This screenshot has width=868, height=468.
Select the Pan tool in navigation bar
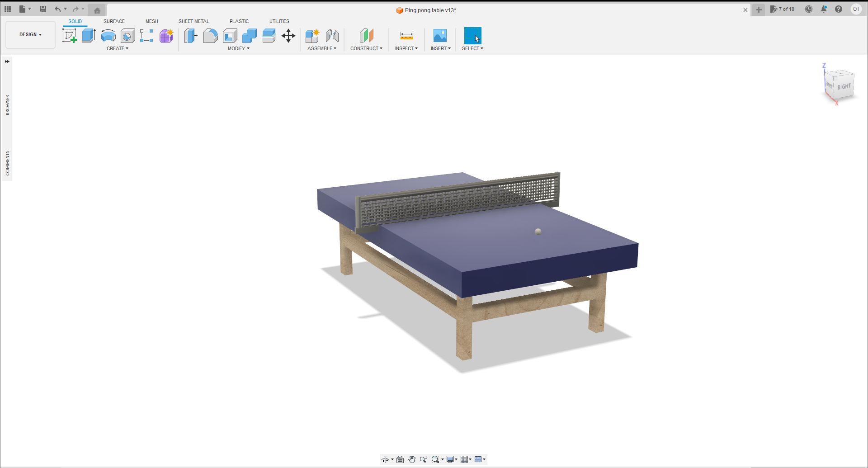412,459
